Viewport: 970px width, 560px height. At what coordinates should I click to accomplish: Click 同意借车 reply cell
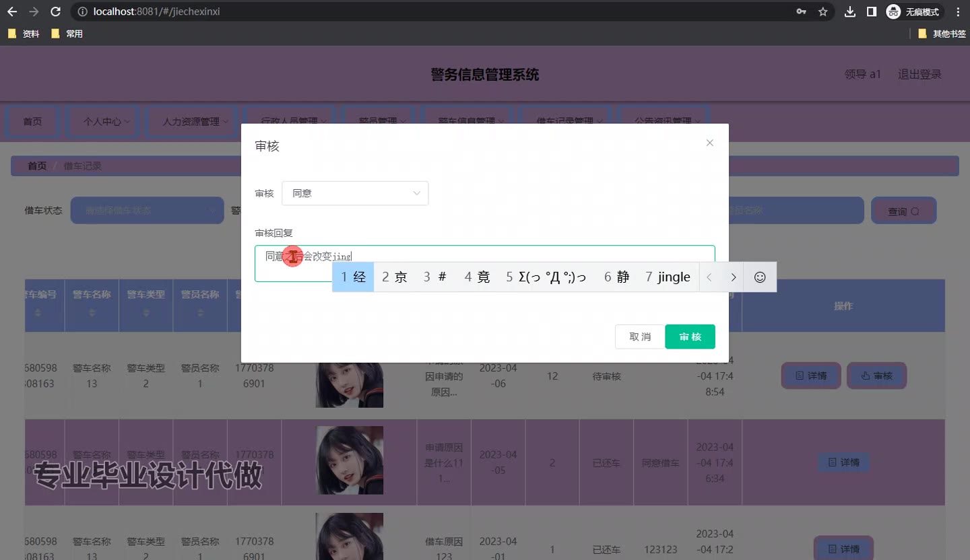[x=660, y=463]
